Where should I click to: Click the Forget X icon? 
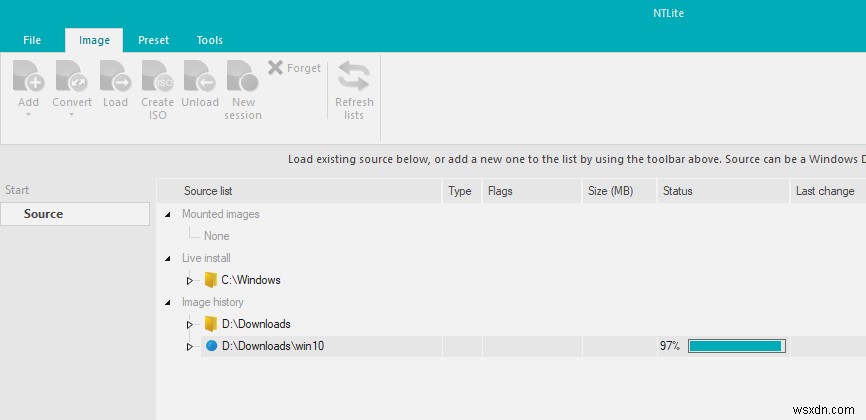tap(275, 67)
